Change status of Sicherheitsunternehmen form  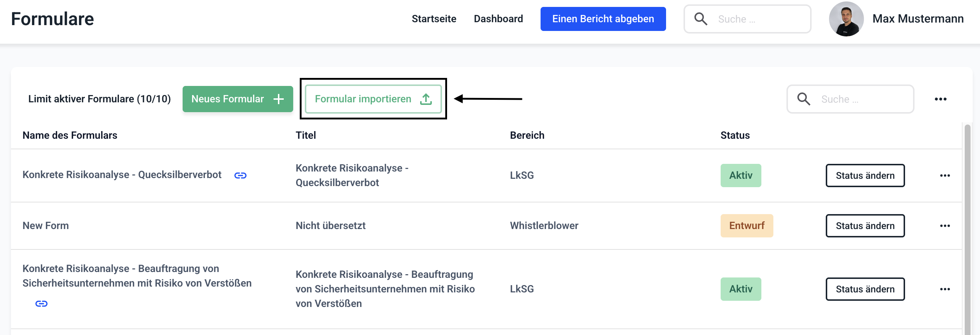click(x=865, y=289)
